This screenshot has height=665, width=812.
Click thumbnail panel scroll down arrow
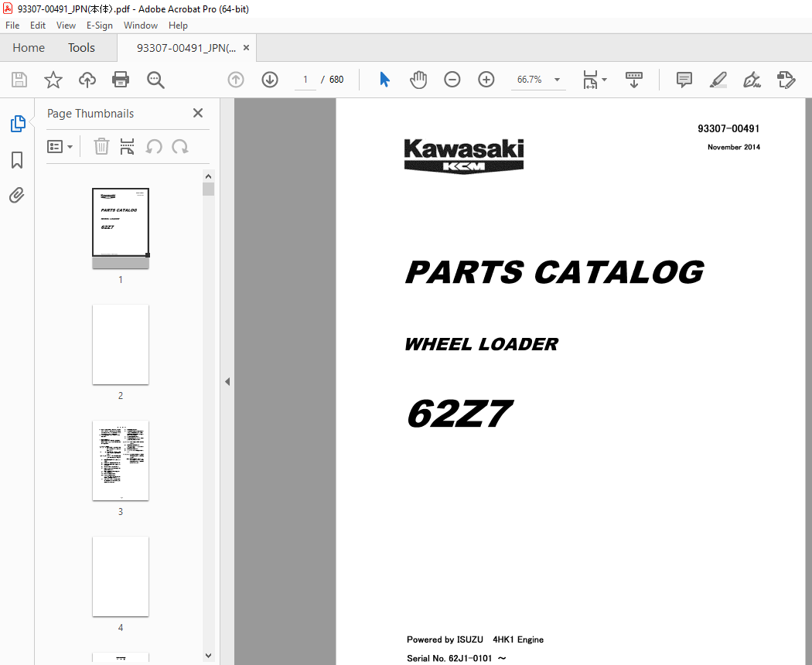tap(208, 656)
